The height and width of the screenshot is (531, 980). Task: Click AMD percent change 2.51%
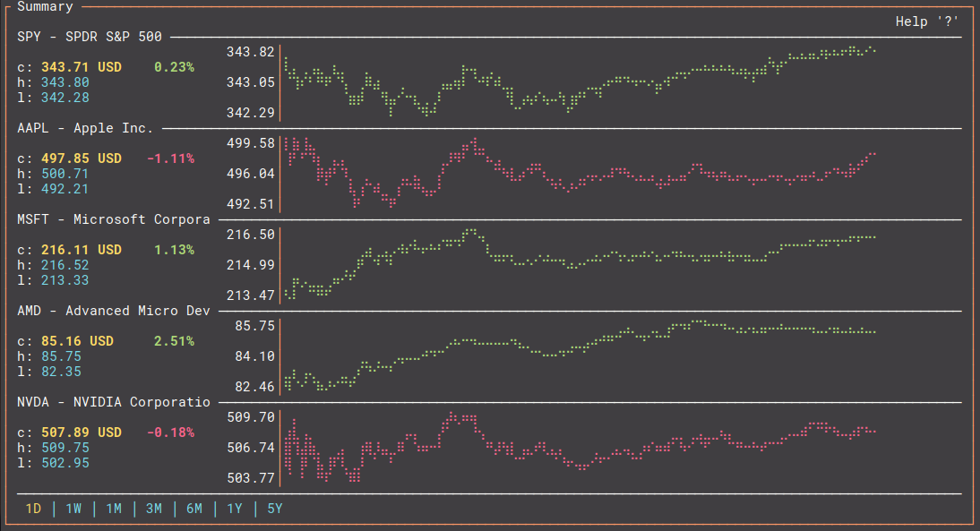click(175, 341)
